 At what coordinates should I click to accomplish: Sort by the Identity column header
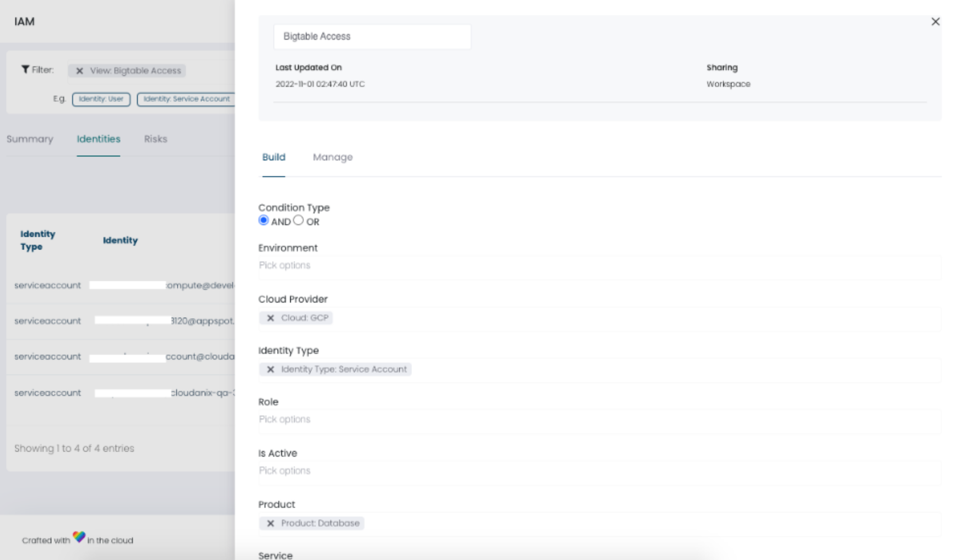(120, 240)
